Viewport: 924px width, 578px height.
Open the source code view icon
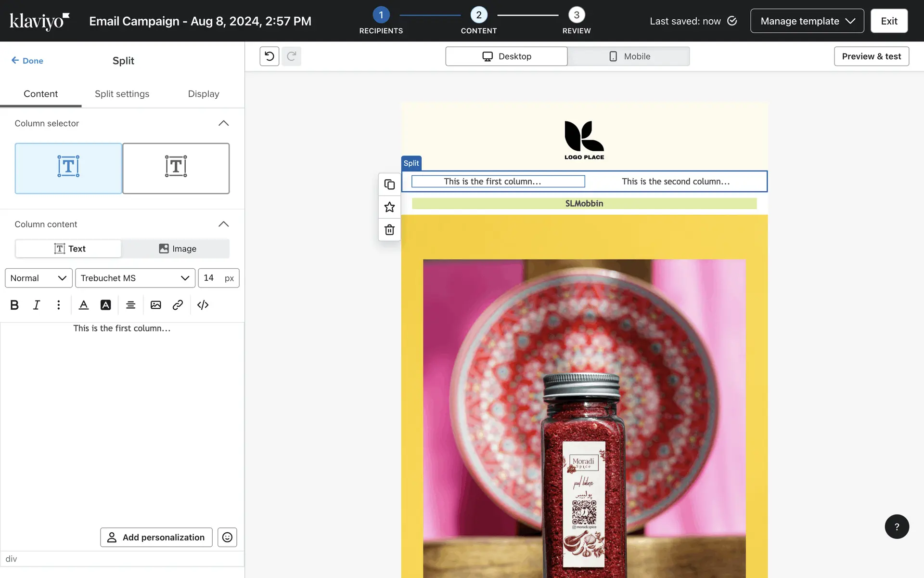click(203, 305)
